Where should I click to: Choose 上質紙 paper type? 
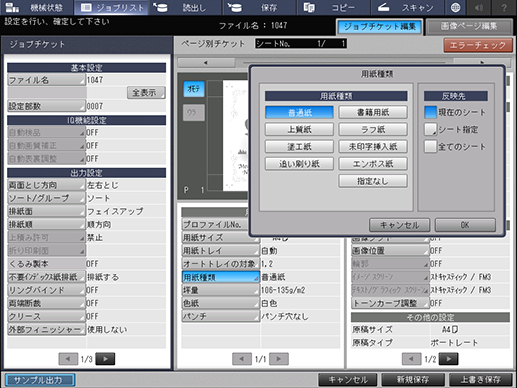tap(299, 129)
